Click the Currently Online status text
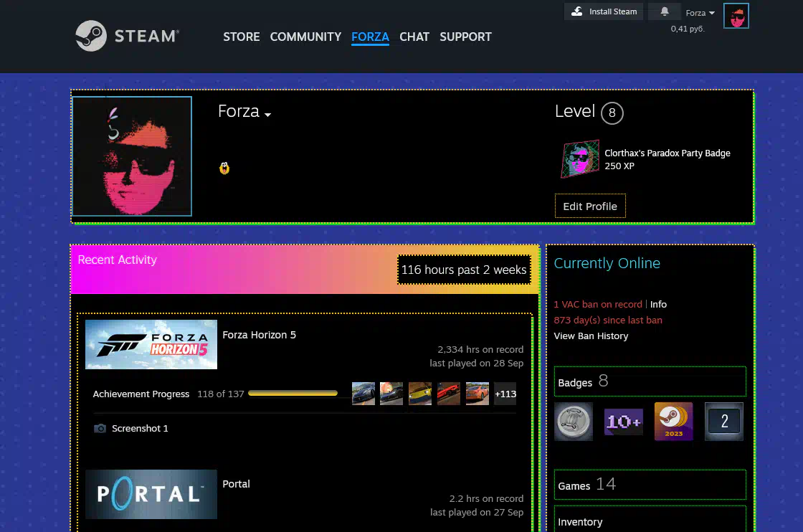The height and width of the screenshot is (532, 803). [x=607, y=263]
